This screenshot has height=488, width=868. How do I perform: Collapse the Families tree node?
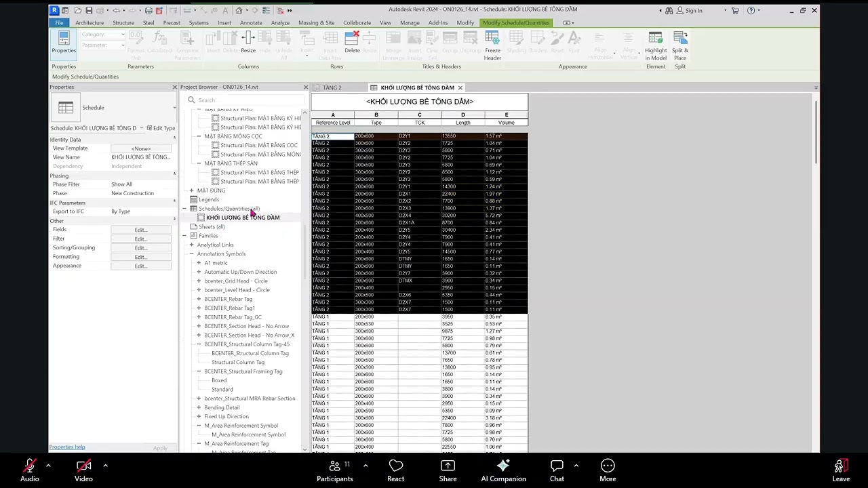coord(184,236)
